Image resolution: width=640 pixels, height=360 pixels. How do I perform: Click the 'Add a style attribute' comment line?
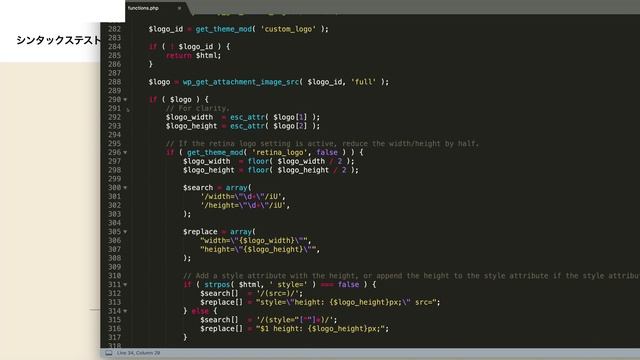point(411,276)
